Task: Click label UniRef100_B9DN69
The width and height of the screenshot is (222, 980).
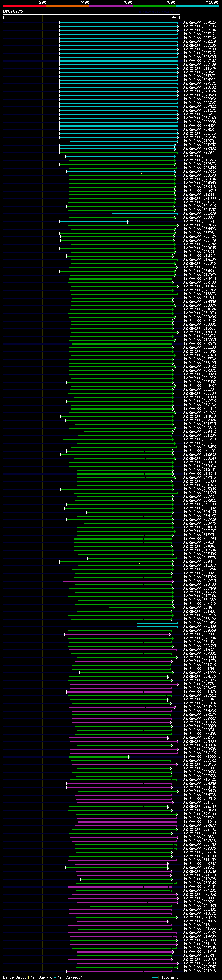Action: click(199, 791)
